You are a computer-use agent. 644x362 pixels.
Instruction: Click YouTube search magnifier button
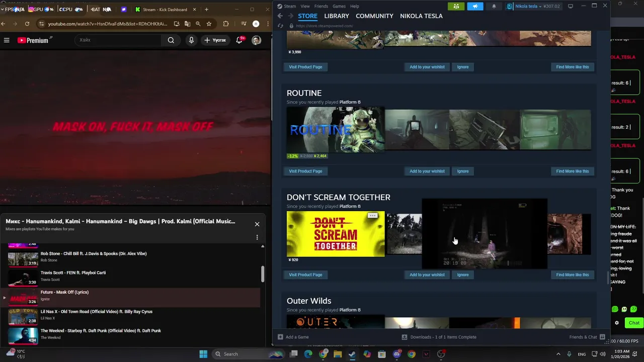[171, 40]
